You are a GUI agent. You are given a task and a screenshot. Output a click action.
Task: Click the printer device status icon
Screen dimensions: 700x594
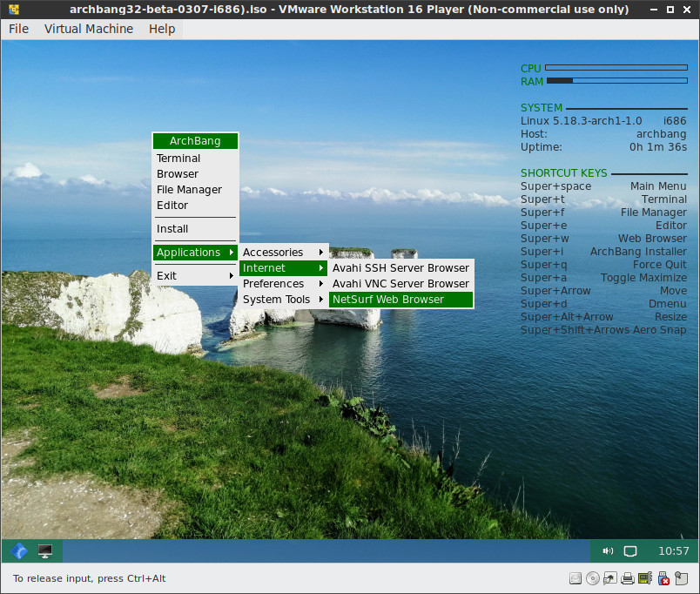(628, 579)
